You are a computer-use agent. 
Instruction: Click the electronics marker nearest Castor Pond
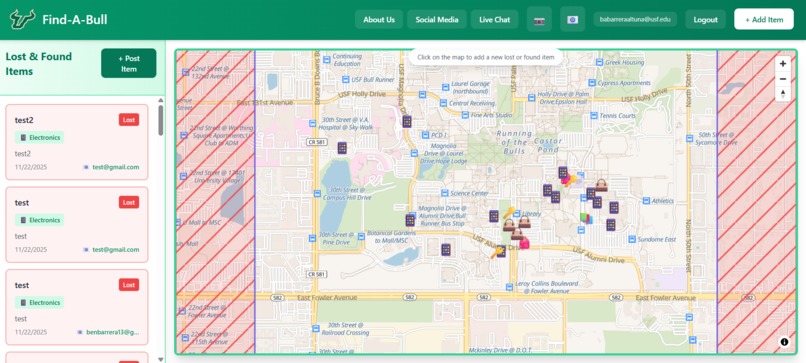pos(563,172)
